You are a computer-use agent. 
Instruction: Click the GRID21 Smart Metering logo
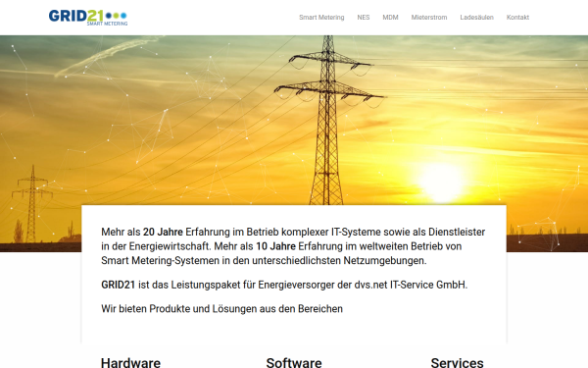pos(88,18)
